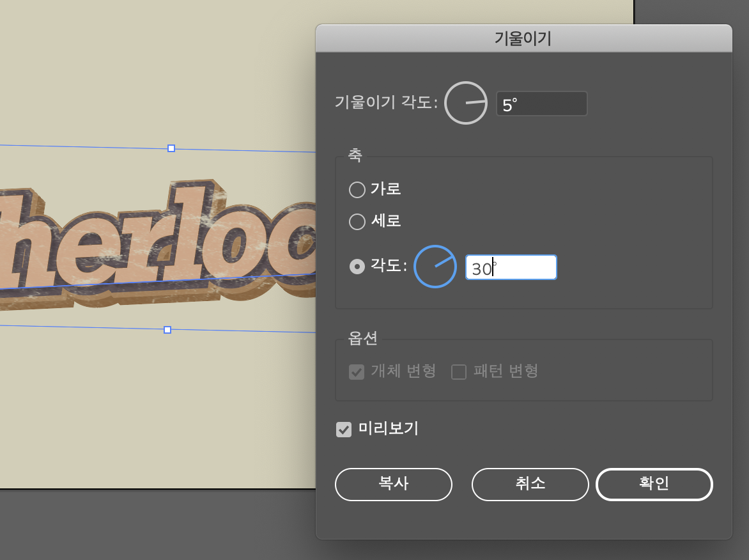Click the axis angle field showing 30°
This screenshot has height=560, width=749.
pyautogui.click(x=511, y=268)
